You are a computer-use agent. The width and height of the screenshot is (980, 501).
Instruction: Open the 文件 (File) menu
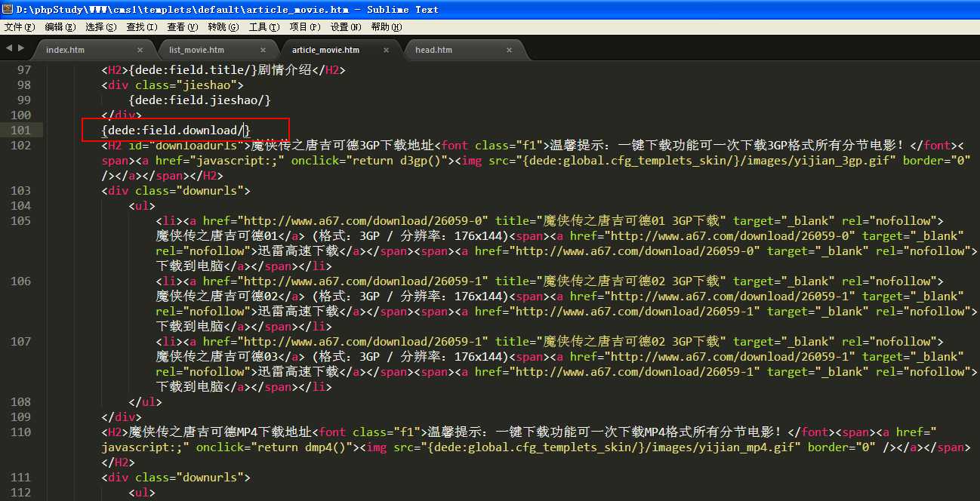point(20,26)
